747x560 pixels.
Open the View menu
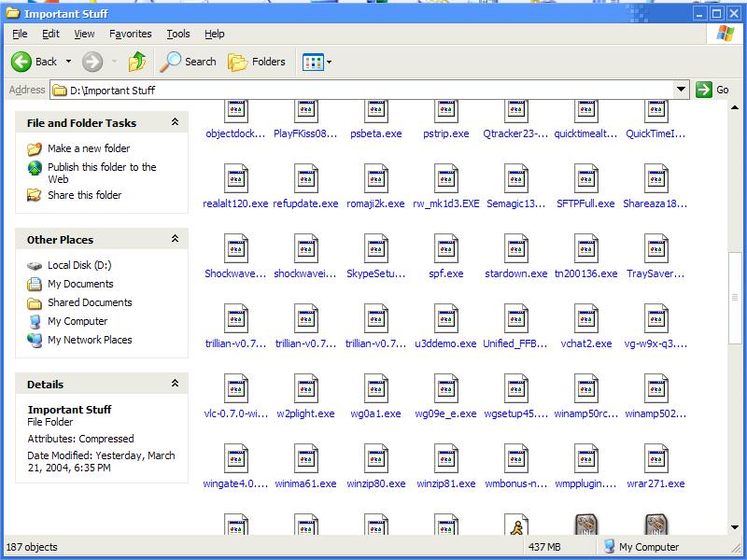(84, 34)
